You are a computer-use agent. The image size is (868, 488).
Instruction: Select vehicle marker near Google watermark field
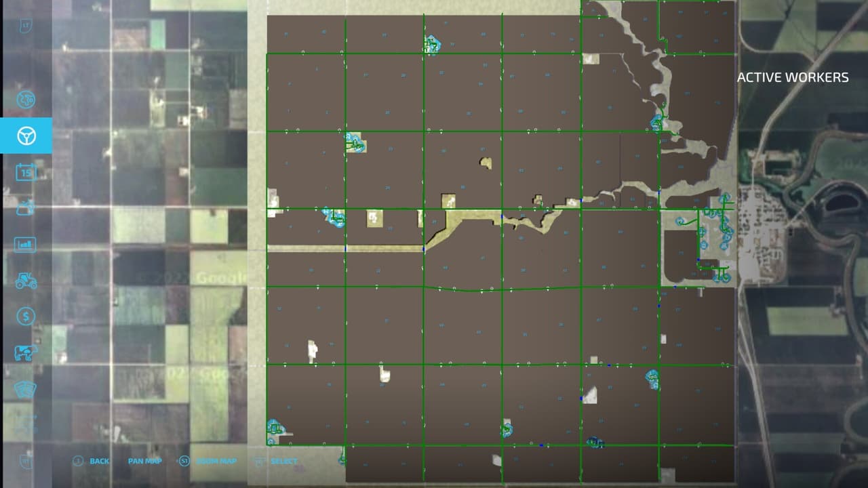pos(335,218)
